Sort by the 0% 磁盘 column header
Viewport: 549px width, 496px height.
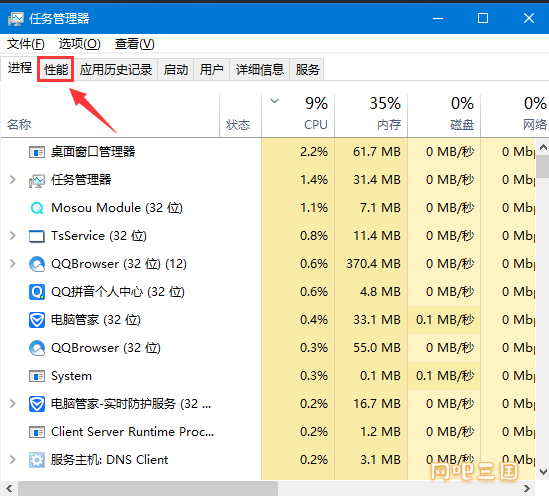tap(444, 116)
